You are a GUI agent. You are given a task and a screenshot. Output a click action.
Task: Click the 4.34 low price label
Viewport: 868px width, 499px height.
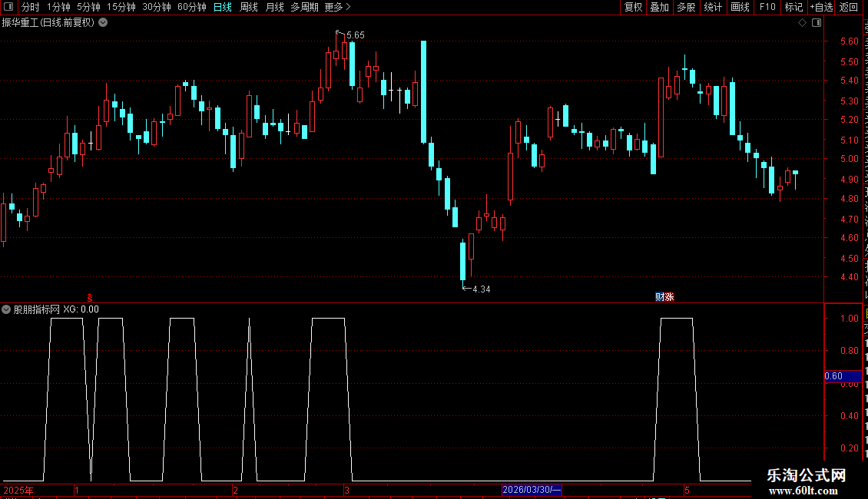pos(481,289)
